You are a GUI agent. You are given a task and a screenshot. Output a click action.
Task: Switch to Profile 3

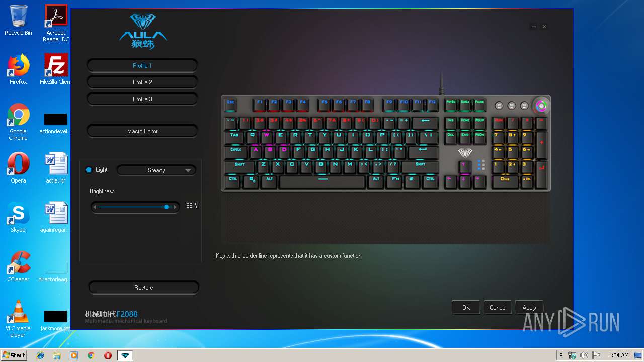142,99
